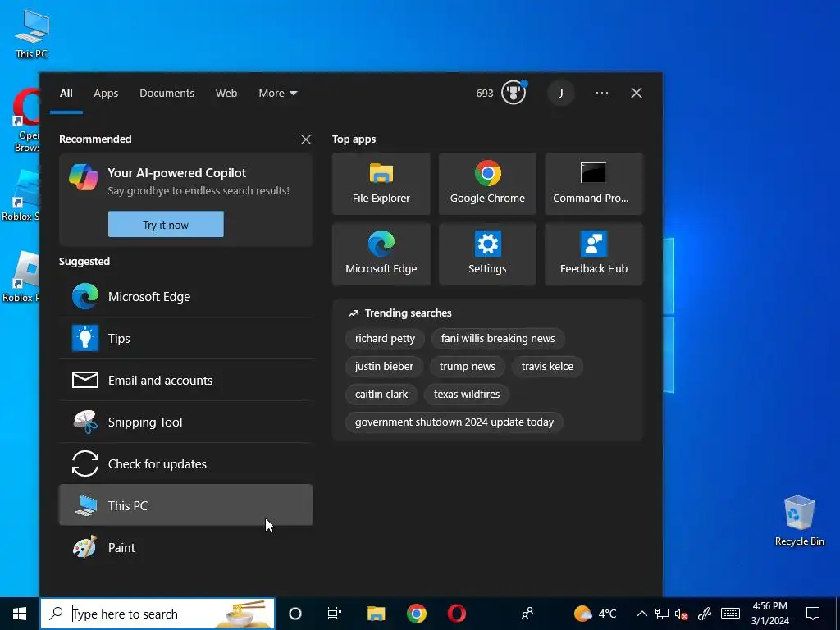Close the search panel
The height and width of the screenshot is (630, 840).
pos(637,93)
